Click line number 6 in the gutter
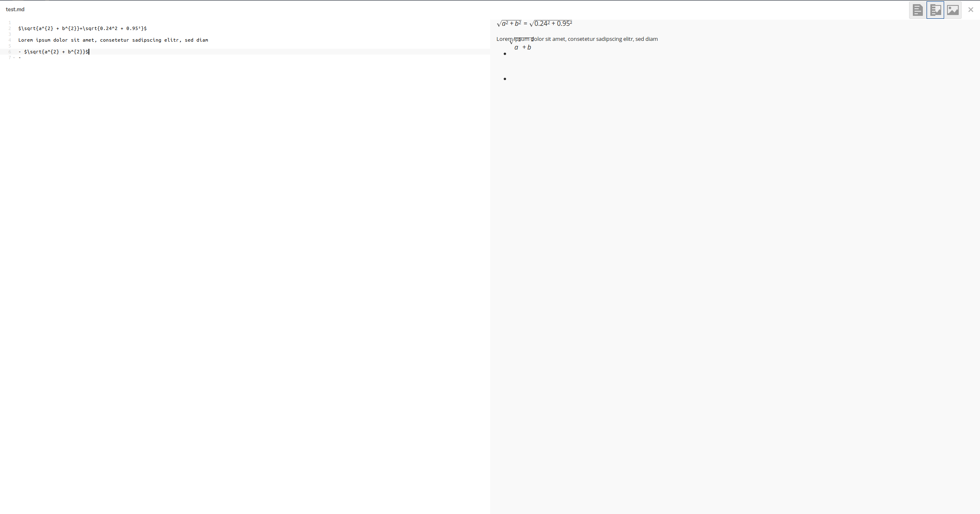Viewport: 980px width, 514px height. click(9, 52)
